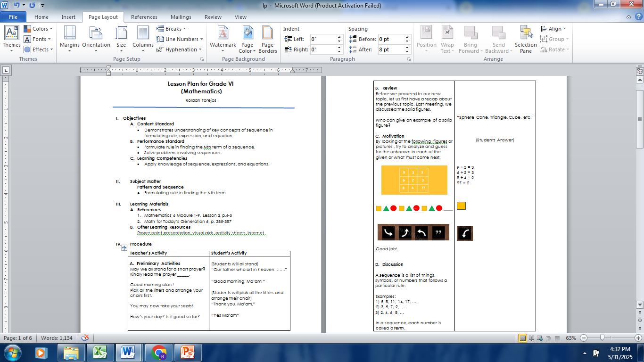
Task: Open Excel from the taskbar
Action: pos(100,353)
